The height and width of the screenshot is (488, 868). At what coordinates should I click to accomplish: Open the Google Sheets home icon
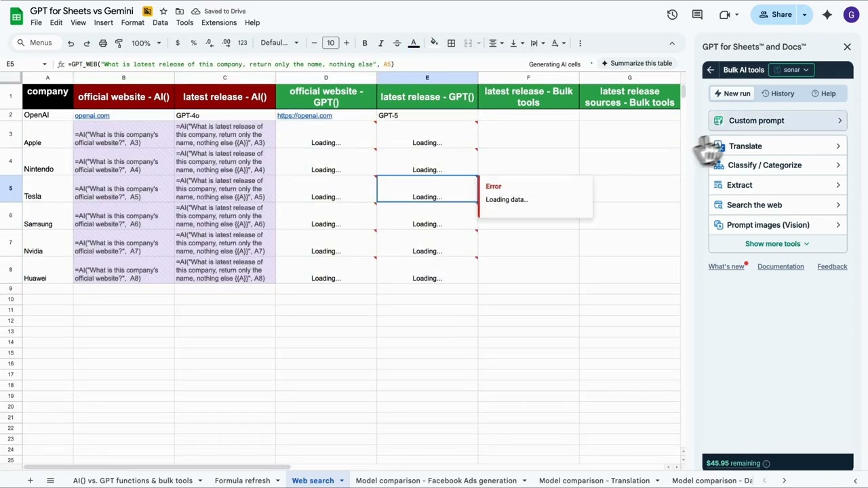click(x=15, y=16)
